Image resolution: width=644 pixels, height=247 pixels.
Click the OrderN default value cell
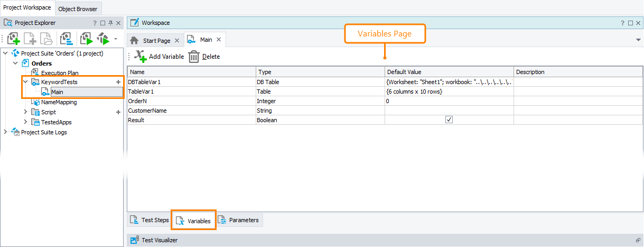coord(449,101)
